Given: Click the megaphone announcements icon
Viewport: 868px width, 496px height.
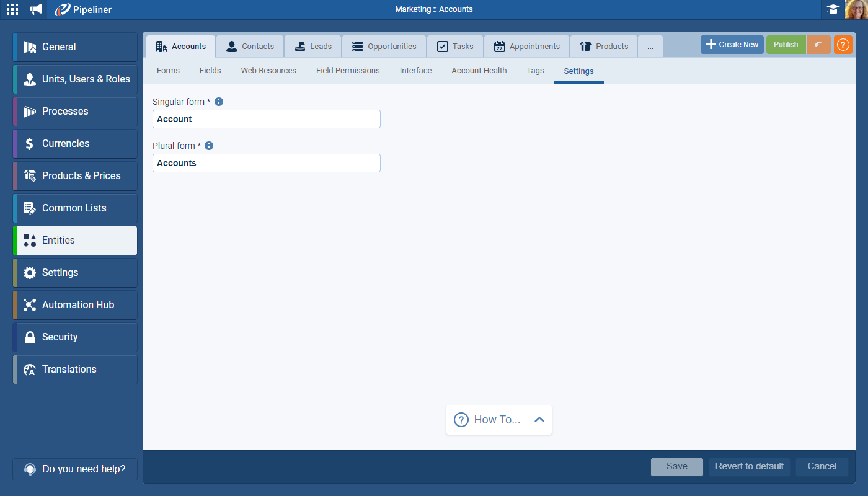Looking at the screenshot, I should pyautogui.click(x=37, y=9).
